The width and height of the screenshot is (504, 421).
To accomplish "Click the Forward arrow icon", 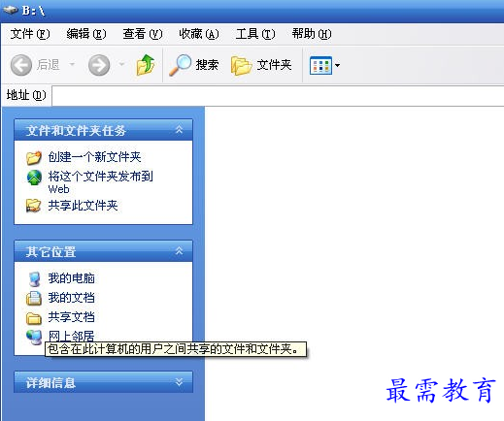I will 99,65.
